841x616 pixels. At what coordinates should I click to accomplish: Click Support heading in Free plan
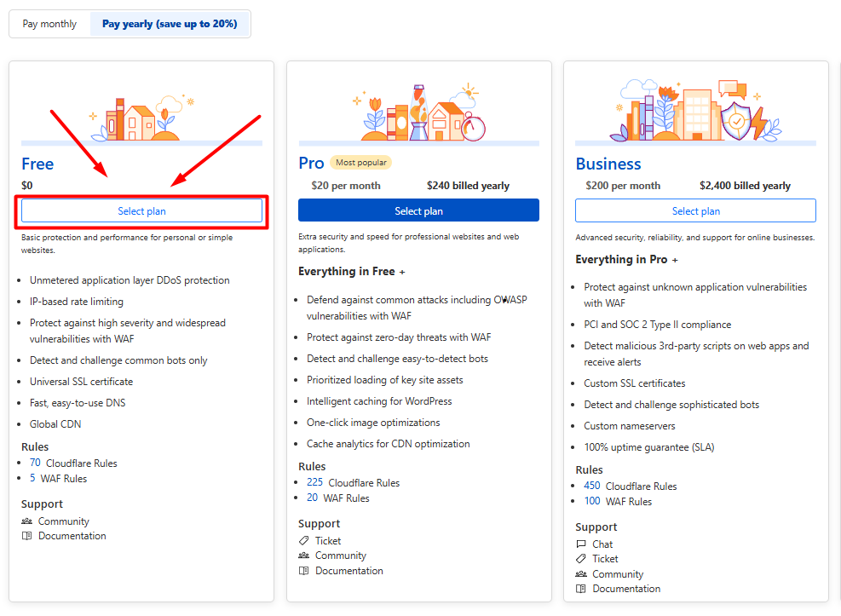click(42, 504)
